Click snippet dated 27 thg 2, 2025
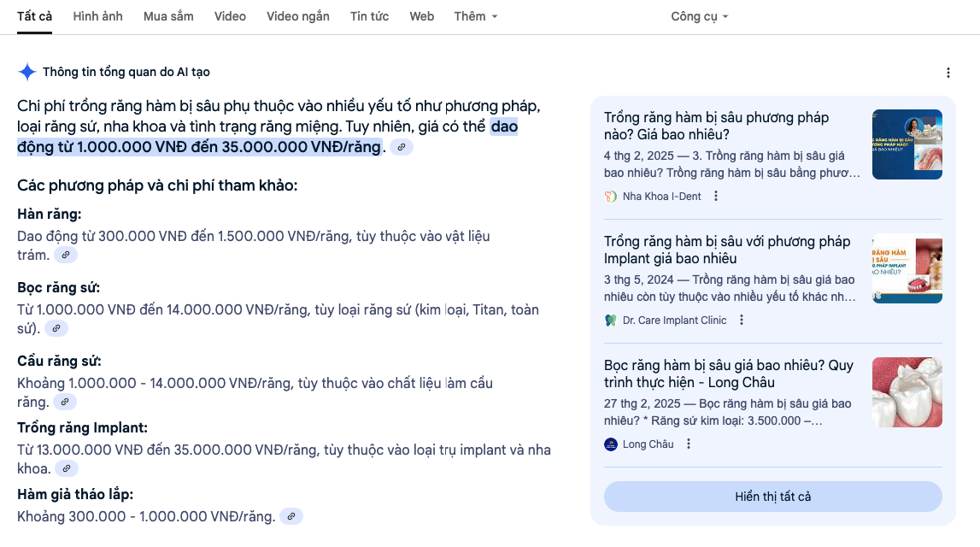This screenshot has height=547, width=980. point(727,412)
